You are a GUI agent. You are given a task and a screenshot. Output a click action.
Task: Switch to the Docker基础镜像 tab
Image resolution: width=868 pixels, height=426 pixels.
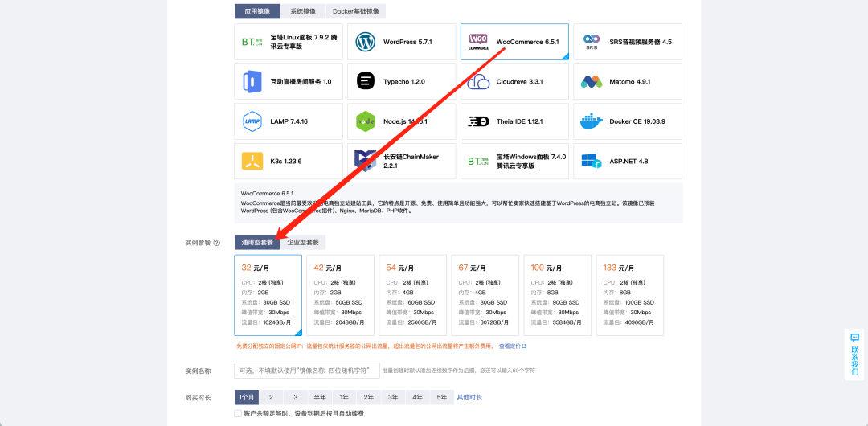[356, 11]
